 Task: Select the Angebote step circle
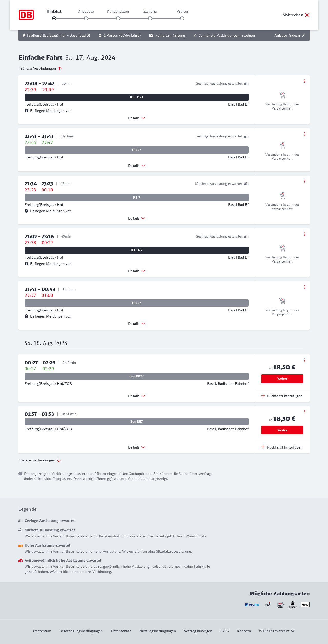tap(86, 18)
